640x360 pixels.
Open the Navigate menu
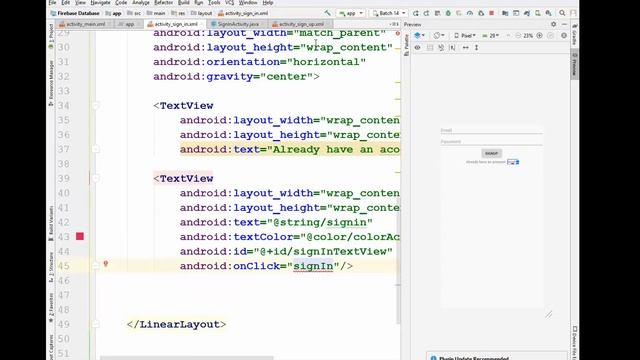(100, 2)
